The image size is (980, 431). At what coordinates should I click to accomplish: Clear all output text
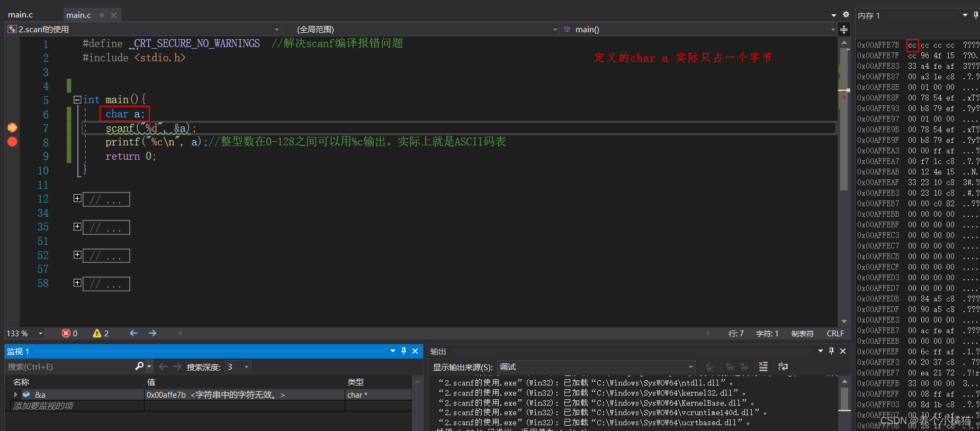tap(763, 366)
